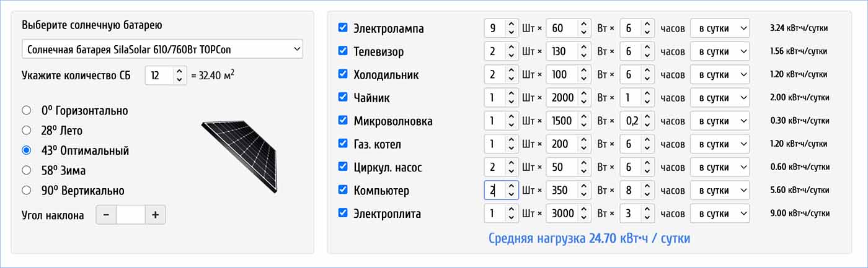Select the 90° Вертикально radio option
Image resolution: width=868 pixels, height=268 pixels.
point(26,190)
